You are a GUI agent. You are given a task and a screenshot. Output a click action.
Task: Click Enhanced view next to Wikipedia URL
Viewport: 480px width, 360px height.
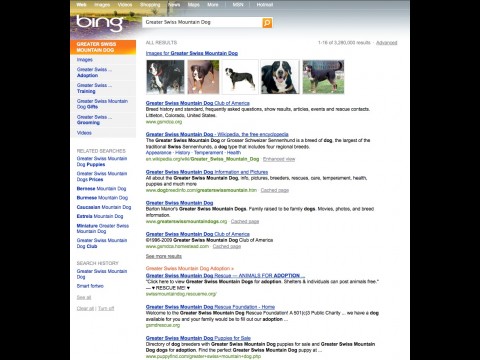point(279,159)
